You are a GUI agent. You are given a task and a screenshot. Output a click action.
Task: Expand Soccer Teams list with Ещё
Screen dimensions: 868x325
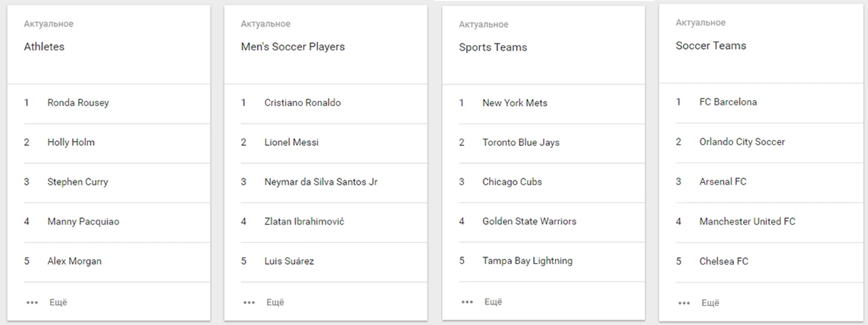coord(710,303)
